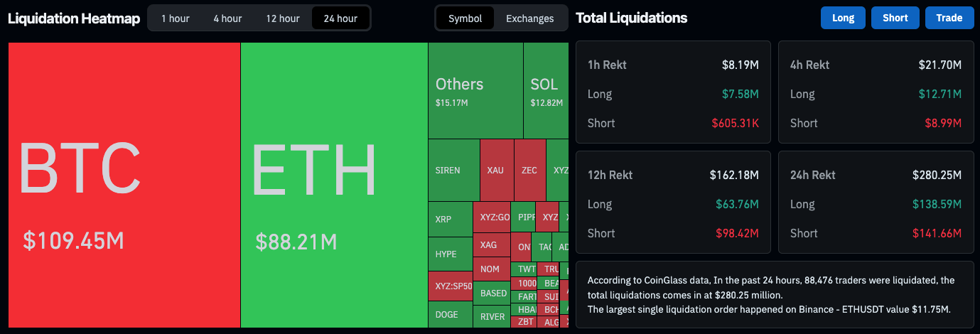Click the 1h Rekt stats card
Image resolution: width=980 pixels, height=334 pixels.
coord(673,92)
